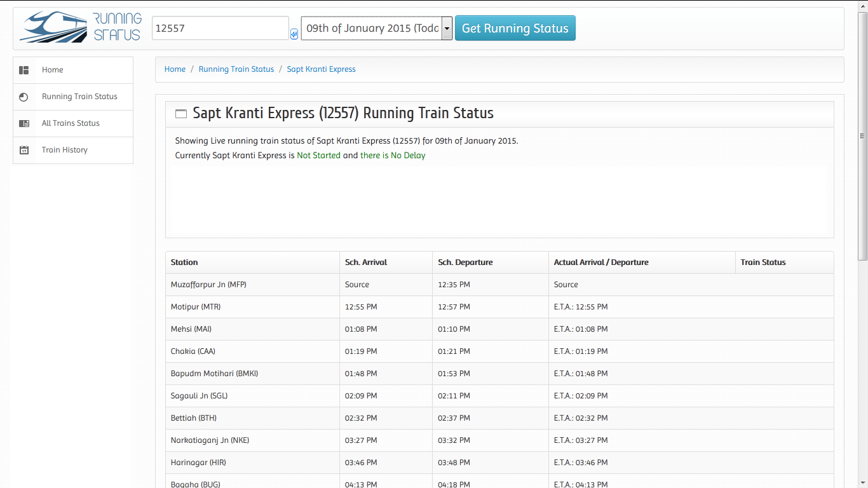This screenshot has height=488, width=868.
Task: Click the Sch. Departure column header
Action: click(x=491, y=262)
